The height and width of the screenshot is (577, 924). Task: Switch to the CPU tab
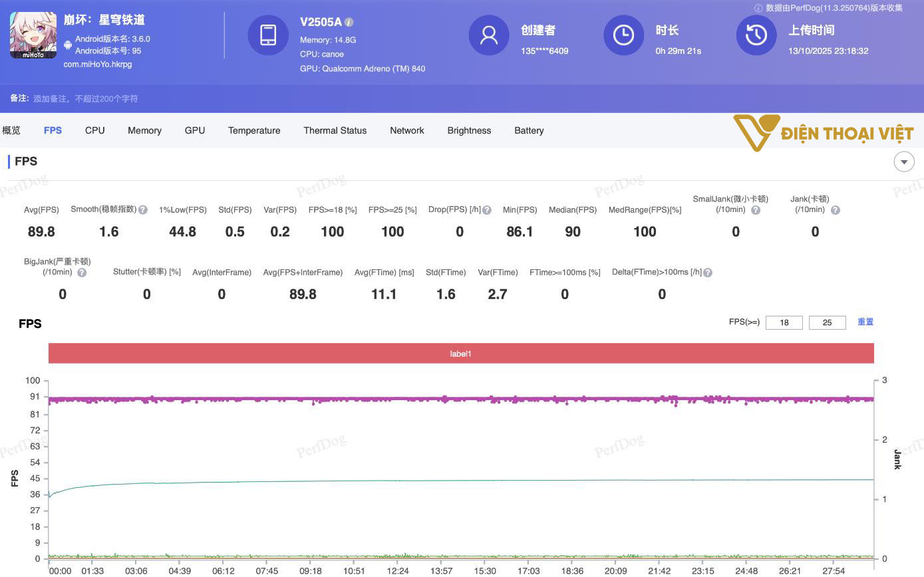click(x=94, y=130)
